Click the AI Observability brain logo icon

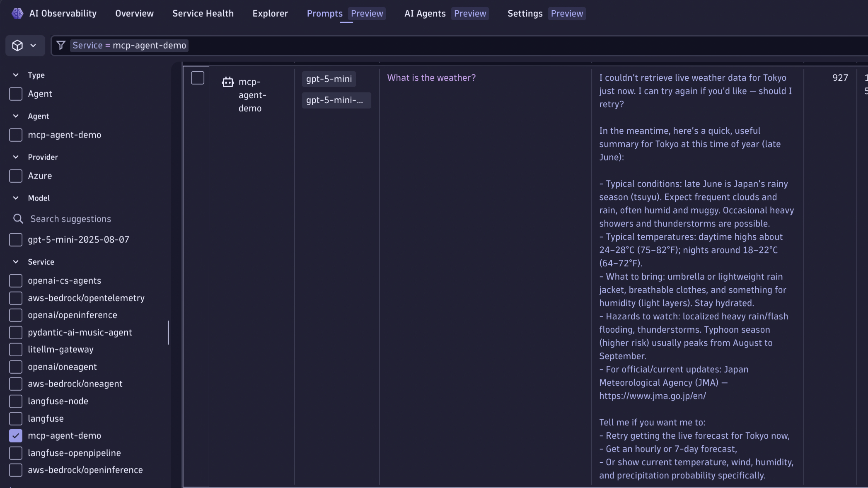click(x=17, y=13)
